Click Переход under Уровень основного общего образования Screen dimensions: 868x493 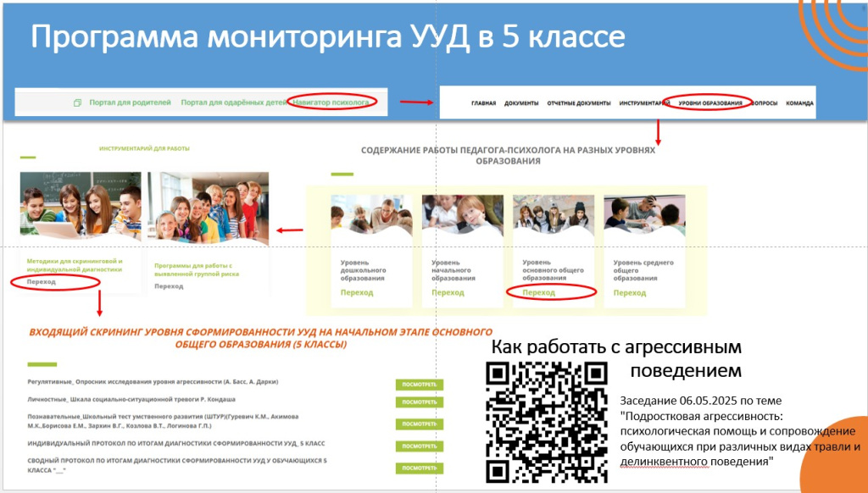tap(538, 293)
